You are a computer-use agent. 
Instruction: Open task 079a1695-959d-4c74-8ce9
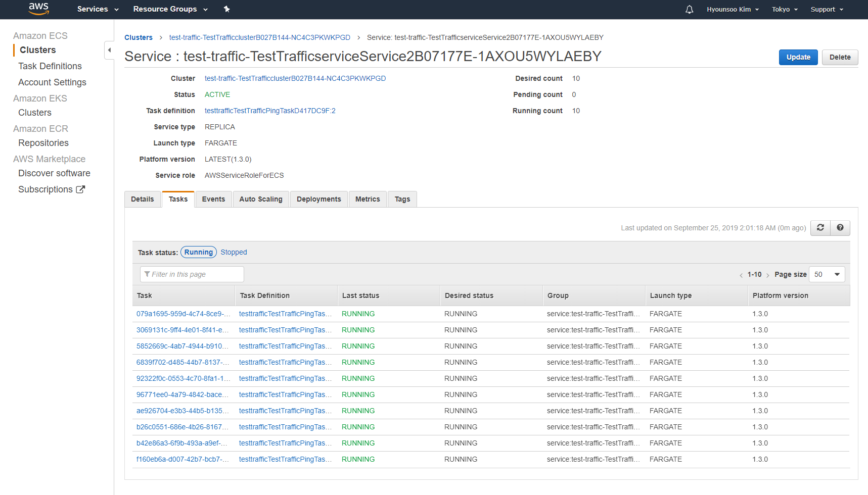[x=183, y=314]
